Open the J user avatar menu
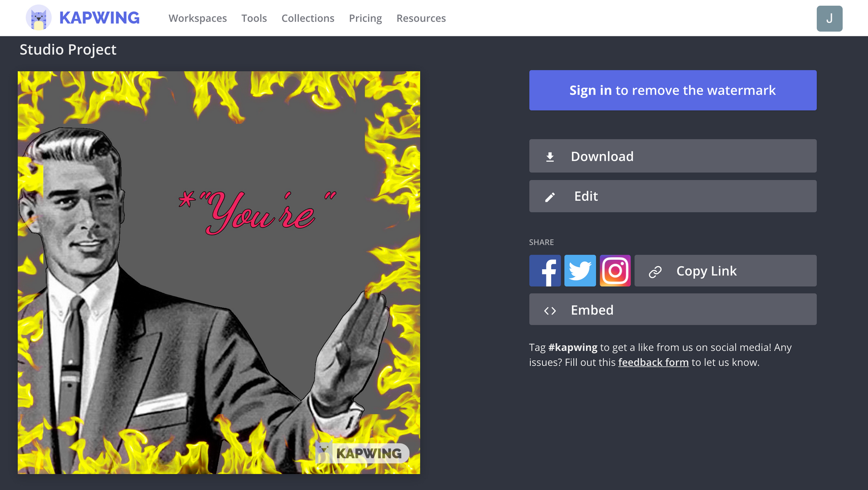 pos(829,18)
